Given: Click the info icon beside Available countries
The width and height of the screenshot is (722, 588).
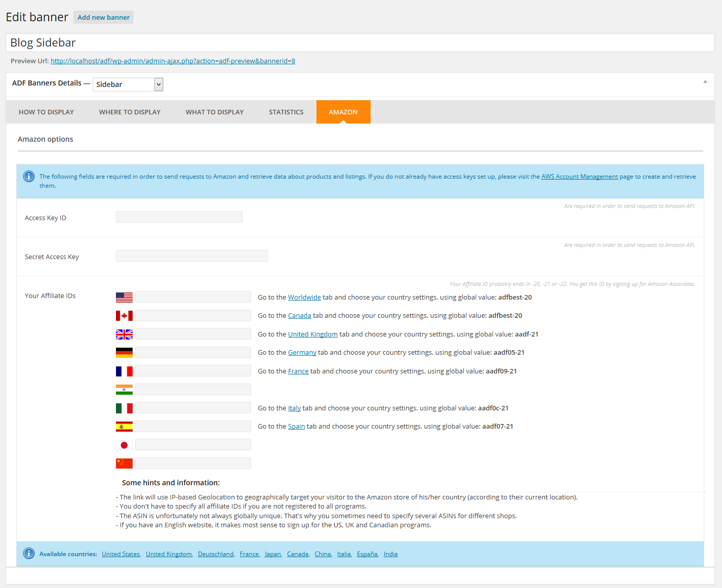Looking at the screenshot, I should click(x=29, y=554).
